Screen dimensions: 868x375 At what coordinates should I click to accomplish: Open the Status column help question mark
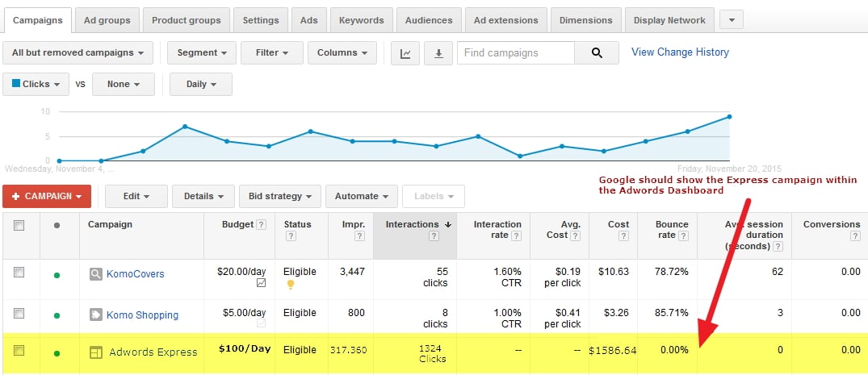291,236
